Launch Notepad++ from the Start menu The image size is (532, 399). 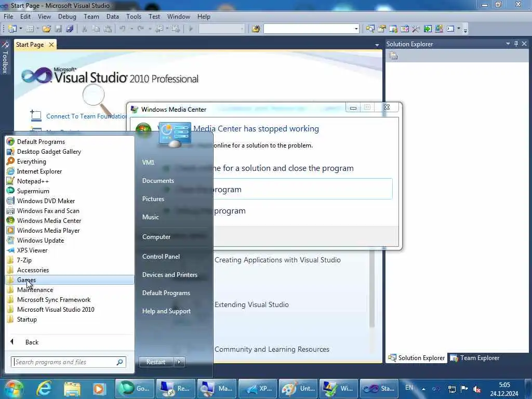[70, 181]
